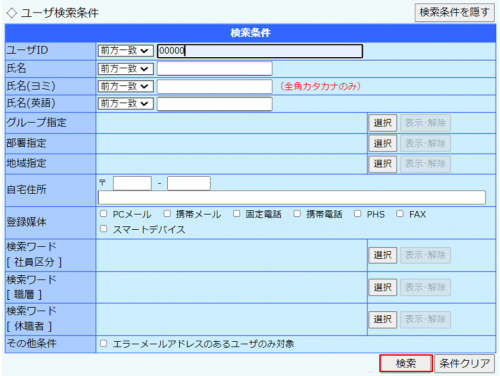
Task: Check the PCメール checkbox
Action: 104,213
